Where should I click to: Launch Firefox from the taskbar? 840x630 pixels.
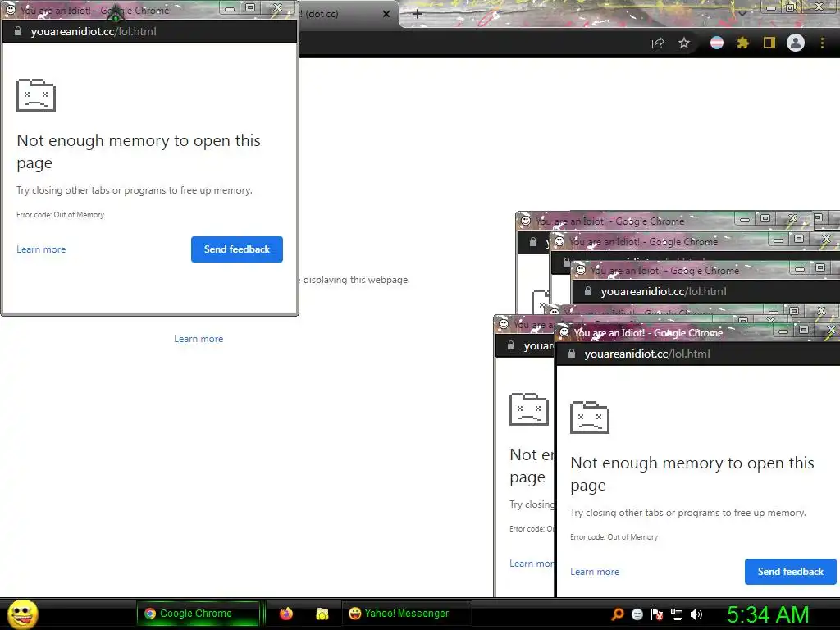(286, 614)
